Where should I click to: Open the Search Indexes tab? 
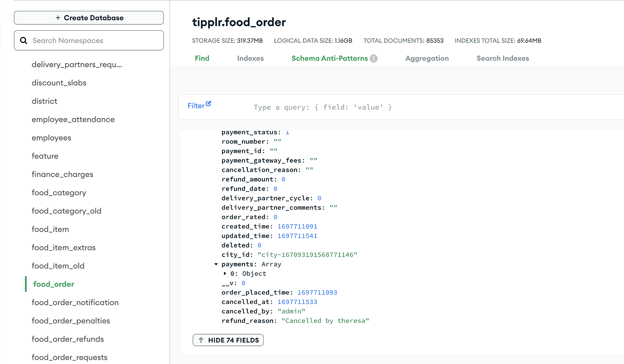click(x=502, y=58)
